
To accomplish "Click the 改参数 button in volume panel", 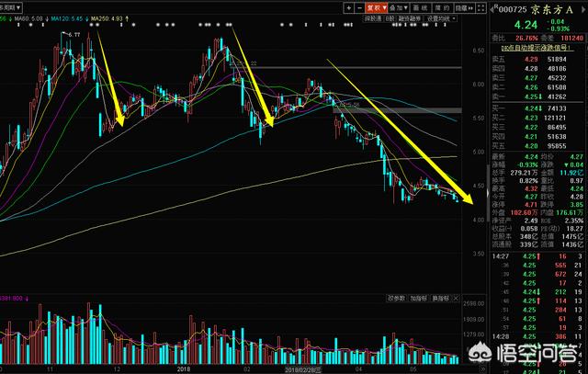I will (x=396, y=298).
